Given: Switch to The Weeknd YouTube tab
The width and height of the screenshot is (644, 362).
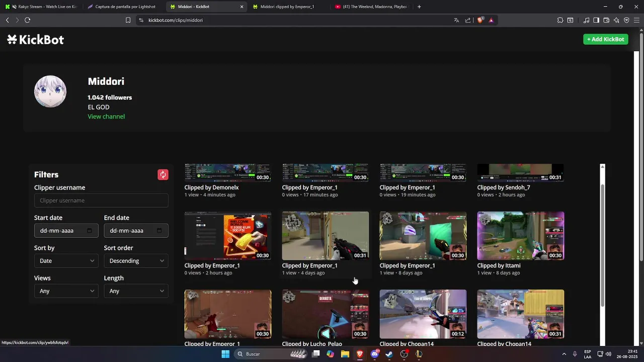Looking at the screenshot, I should pyautogui.click(x=371, y=7).
